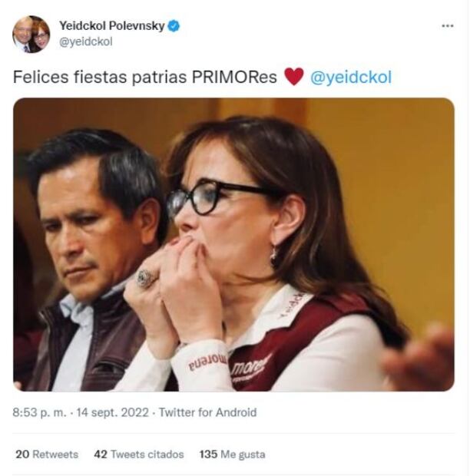Click the blue verified badge
This screenshot has height=476, width=470.
click(174, 26)
